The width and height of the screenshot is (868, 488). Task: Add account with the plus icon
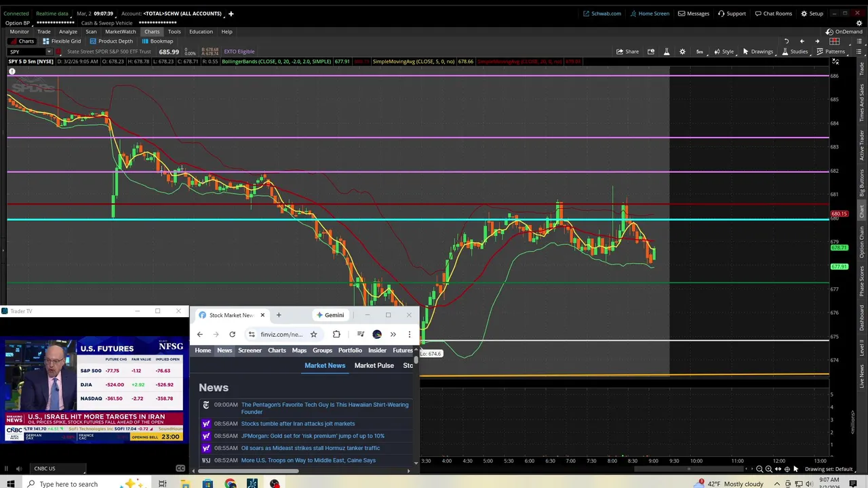pyautogui.click(x=231, y=14)
